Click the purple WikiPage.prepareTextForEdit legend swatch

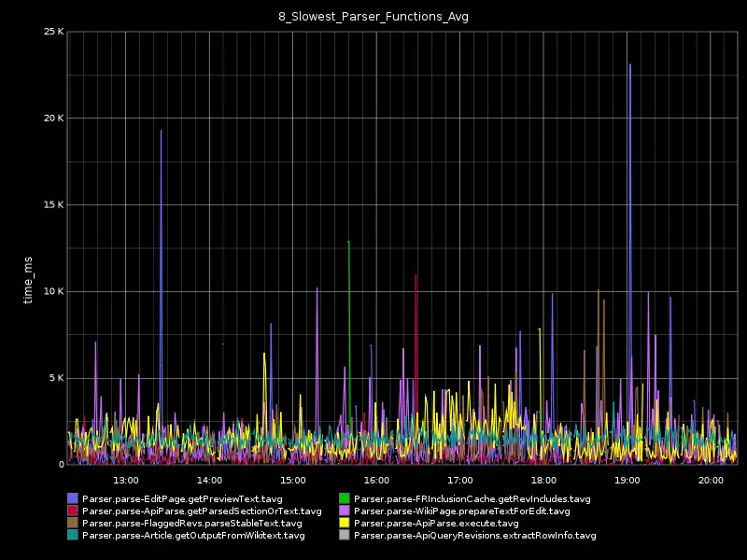(x=345, y=511)
